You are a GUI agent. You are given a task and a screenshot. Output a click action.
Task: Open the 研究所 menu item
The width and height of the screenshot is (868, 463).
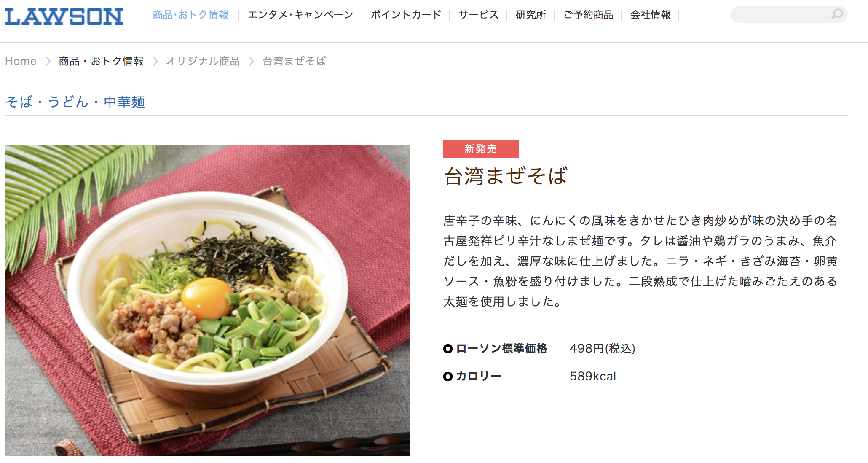click(x=530, y=15)
